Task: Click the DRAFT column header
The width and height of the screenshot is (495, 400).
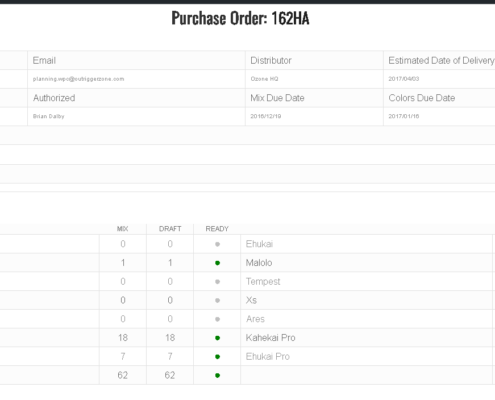Action: click(x=170, y=229)
